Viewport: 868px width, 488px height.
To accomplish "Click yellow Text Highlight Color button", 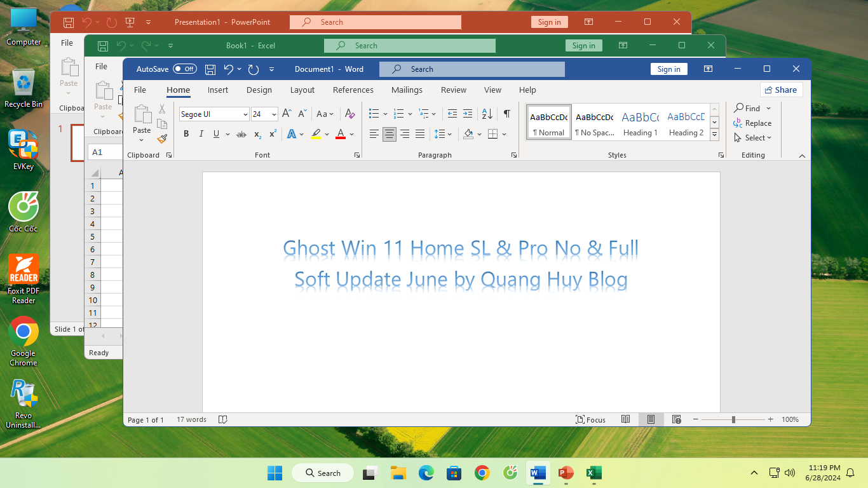I will [x=316, y=134].
